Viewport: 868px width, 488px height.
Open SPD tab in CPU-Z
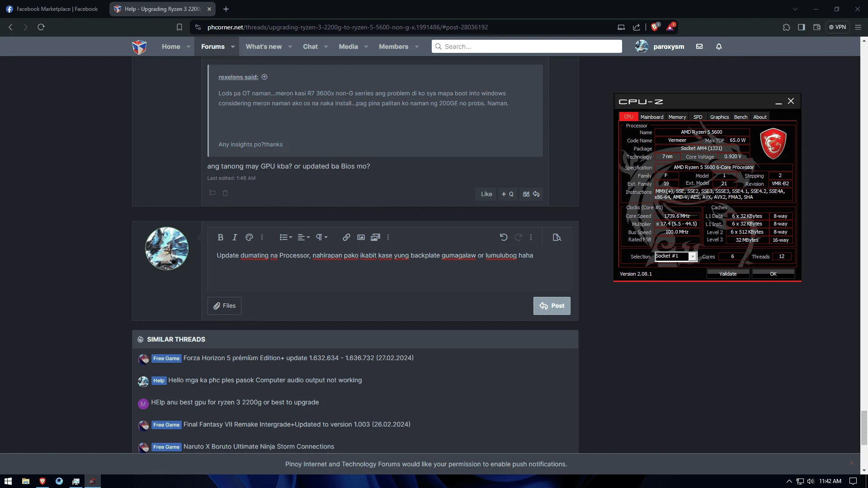tap(698, 117)
